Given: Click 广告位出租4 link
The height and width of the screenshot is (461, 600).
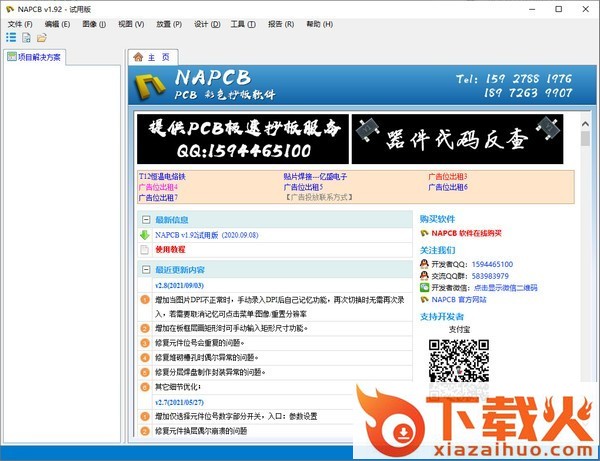Looking at the screenshot, I should coord(158,187).
